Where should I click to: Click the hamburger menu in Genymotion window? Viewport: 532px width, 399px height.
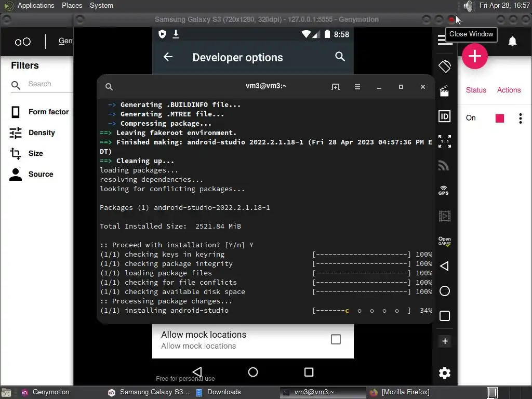click(444, 40)
